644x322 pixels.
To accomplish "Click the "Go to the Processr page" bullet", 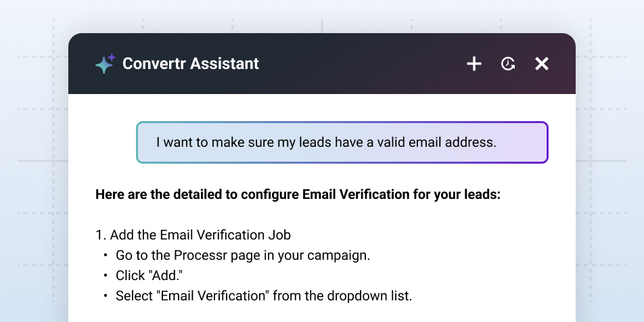I will (243, 256).
